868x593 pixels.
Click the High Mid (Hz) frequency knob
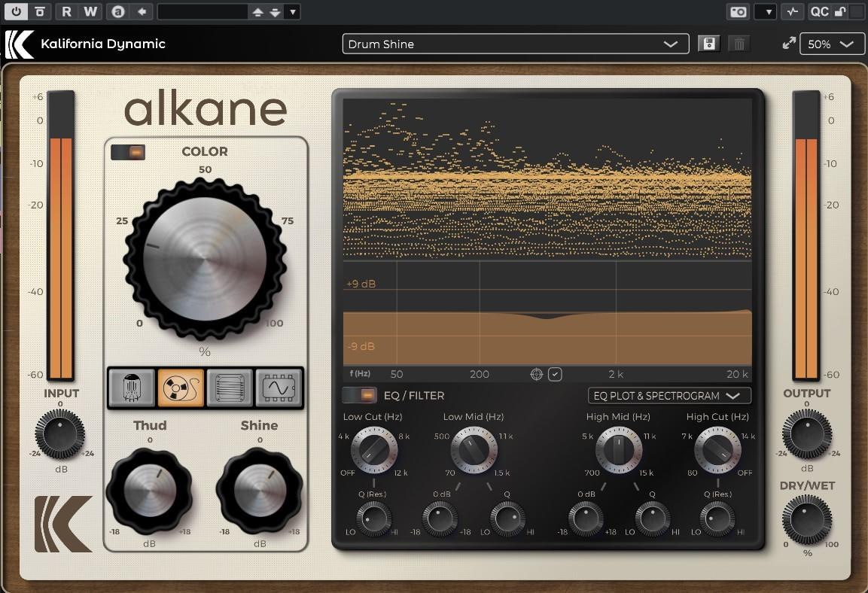(x=618, y=450)
